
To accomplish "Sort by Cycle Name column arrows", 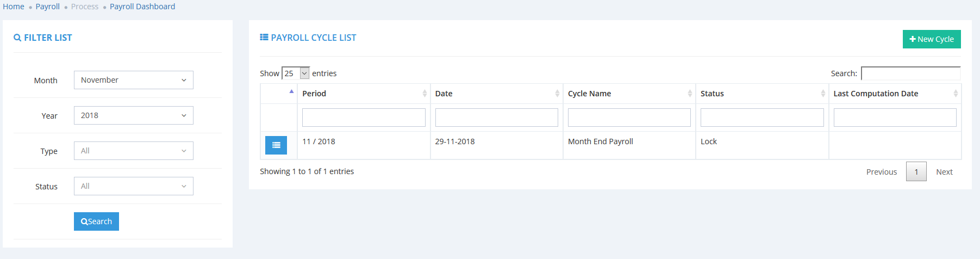I will pyautogui.click(x=690, y=94).
